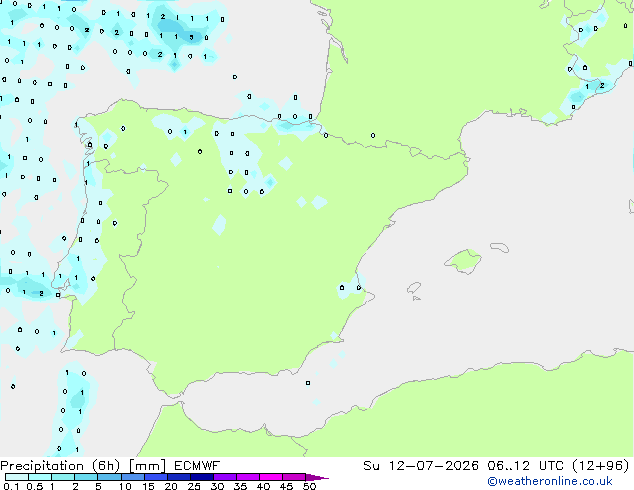
Task: Click the legend value "50"
Action: (309, 486)
